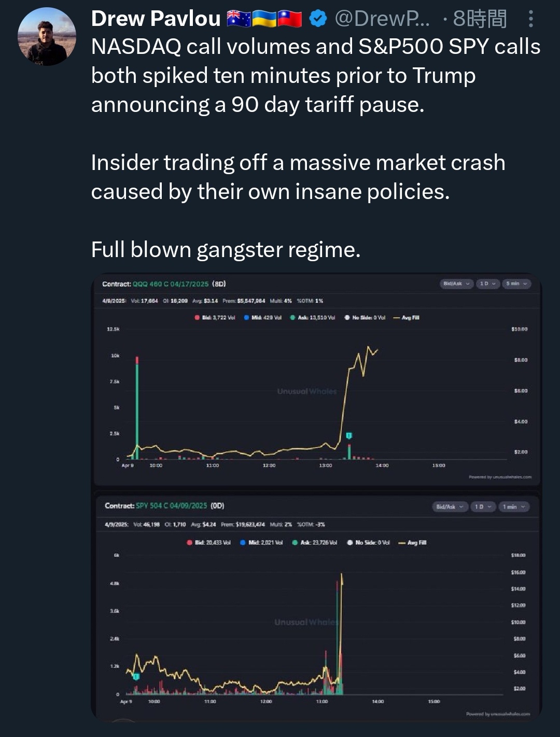560x737 pixels.
Task: Open Drew Pavlou's profile avatar
Action: tap(47, 37)
